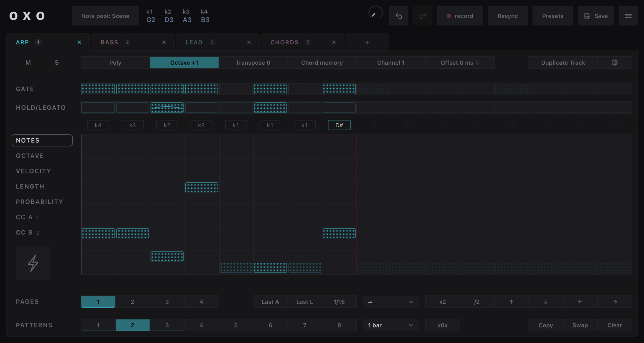Select pattern 3
644x343 pixels.
167,325
